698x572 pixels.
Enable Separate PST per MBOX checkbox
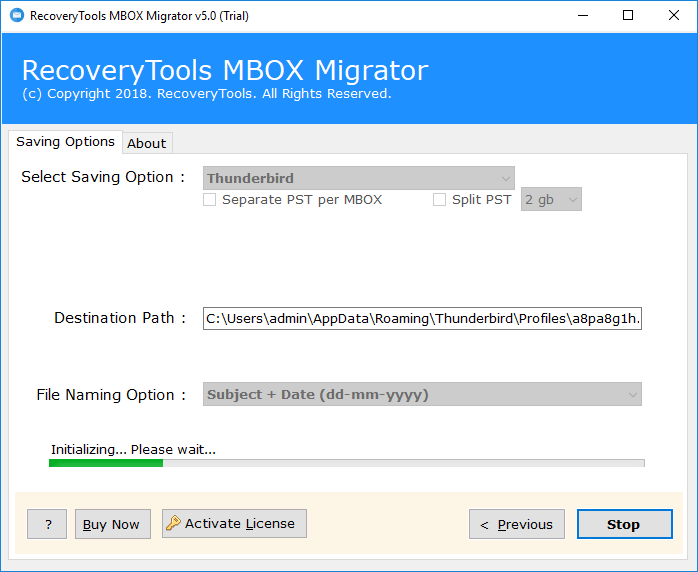pyautogui.click(x=210, y=199)
